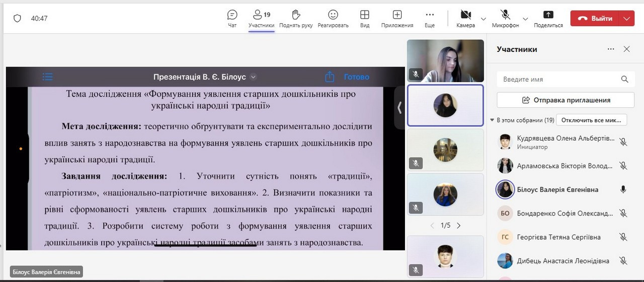Toggle the Микрофон mute state
Image resolution: width=644 pixels, height=282 pixels.
[x=505, y=18]
